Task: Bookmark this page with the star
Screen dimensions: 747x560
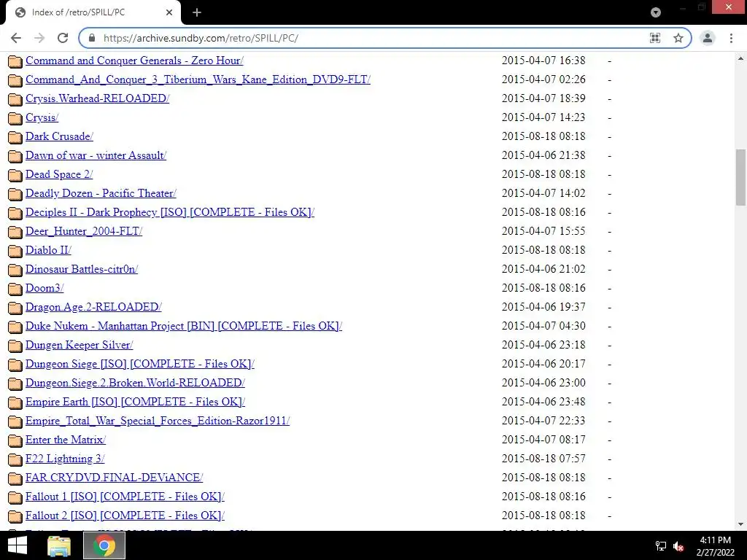Action: coord(678,38)
